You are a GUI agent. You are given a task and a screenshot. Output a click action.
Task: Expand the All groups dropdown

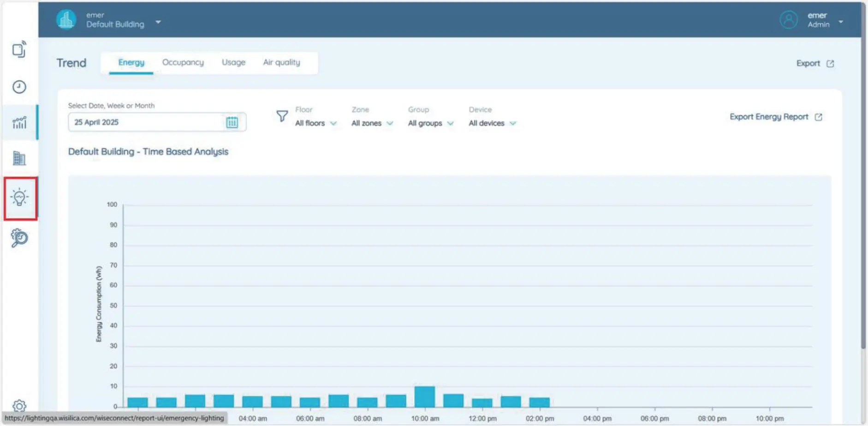pyautogui.click(x=430, y=123)
